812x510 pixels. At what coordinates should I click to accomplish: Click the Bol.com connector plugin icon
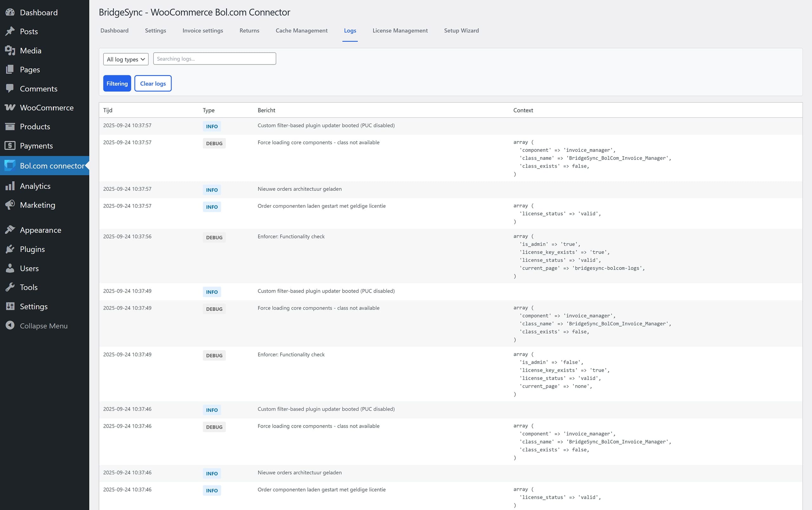(10, 166)
